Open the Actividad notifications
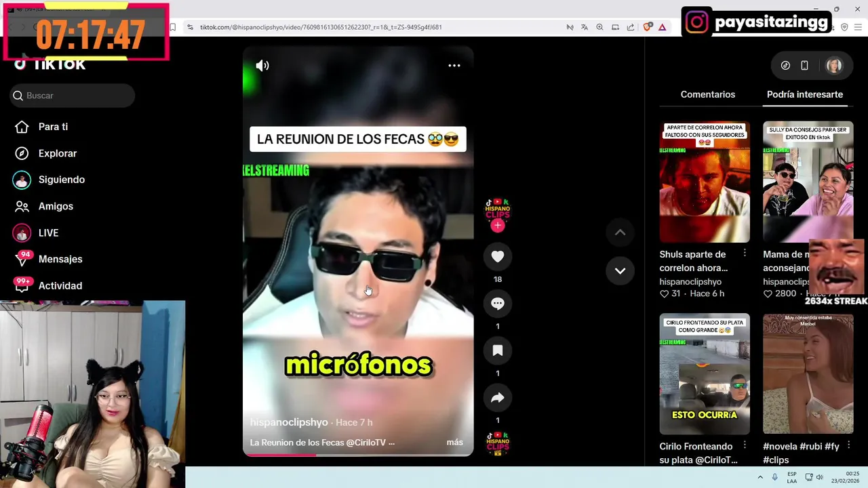Screen dimensions: 868x488 (x=60, y=285)
